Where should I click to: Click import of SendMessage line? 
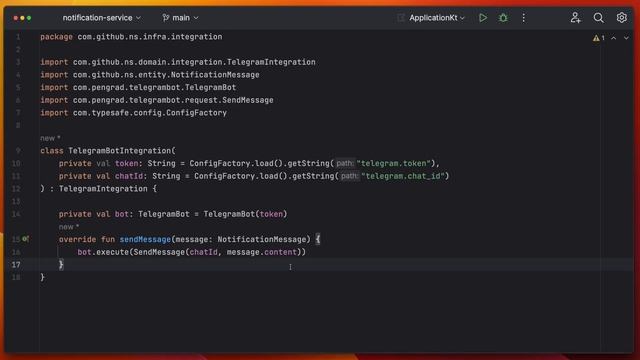coord(157,100)
